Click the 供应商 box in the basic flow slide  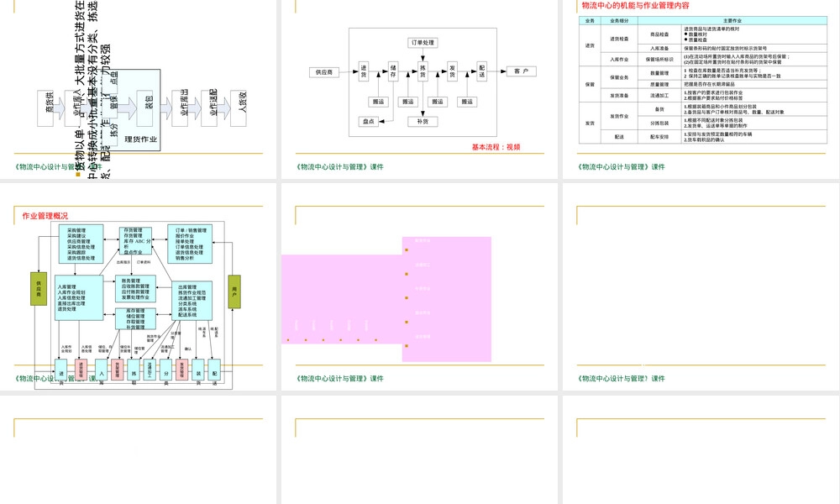tap(324, 71)
